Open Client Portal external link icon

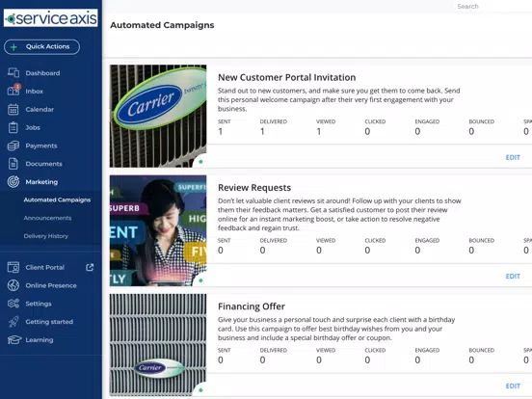[x=90, y=267]
